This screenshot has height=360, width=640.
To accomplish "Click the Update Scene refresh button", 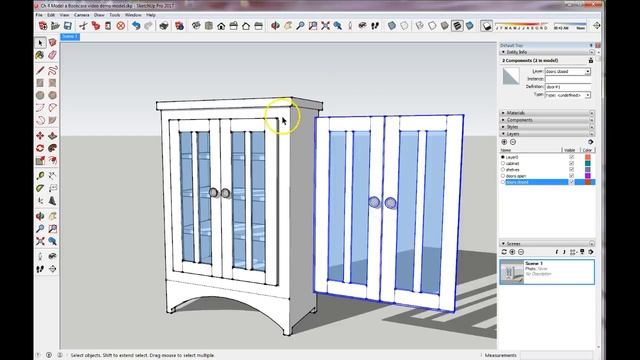I will pyautogui.click(x=504, y=252).
